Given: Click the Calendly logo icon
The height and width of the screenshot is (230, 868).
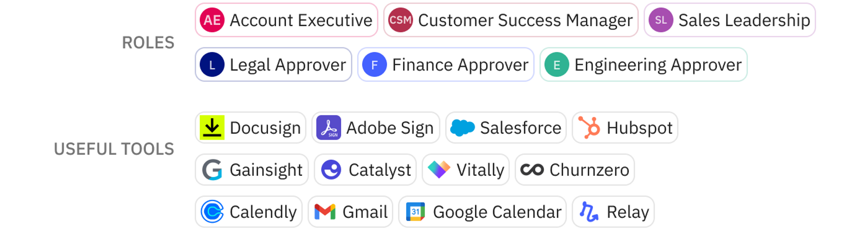Looking at the screenshot, I should (x=212, y=212).
